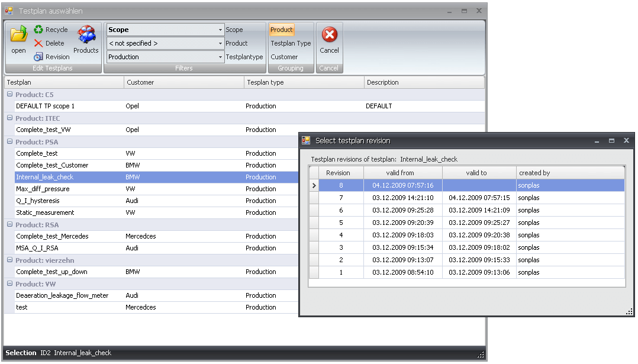This screenshot has width=638, height=364.
Task: Click the Recycle icon in Edit Testplans
Action: point(38,30)
